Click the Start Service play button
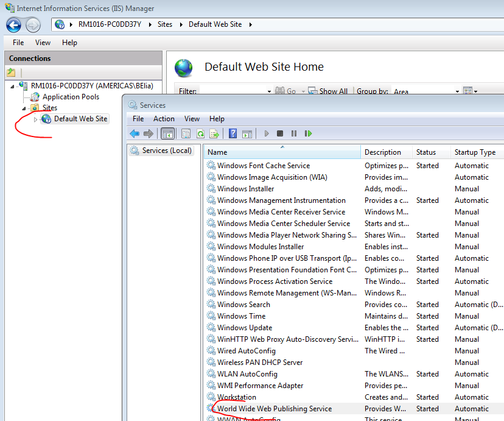The height and width of the screenshot is (421, 504). click(x=266, y=133)
